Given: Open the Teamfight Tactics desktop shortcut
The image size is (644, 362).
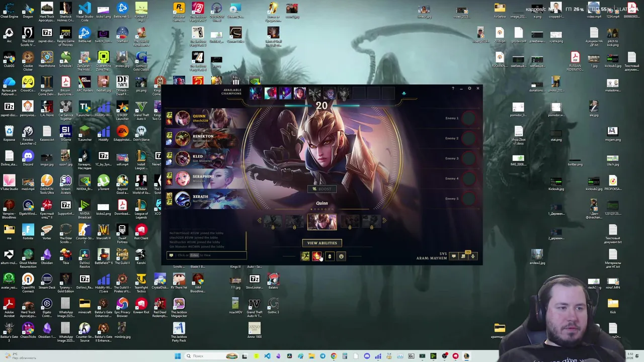Looking at the screenshot, I should click(x=141, y=283).
